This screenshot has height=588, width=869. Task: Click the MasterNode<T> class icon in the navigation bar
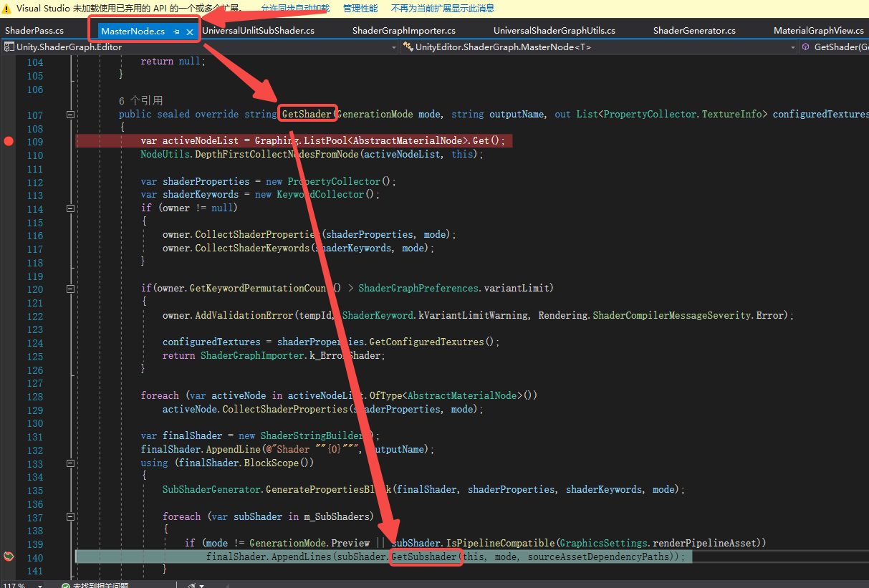click(x=406, y=47)
